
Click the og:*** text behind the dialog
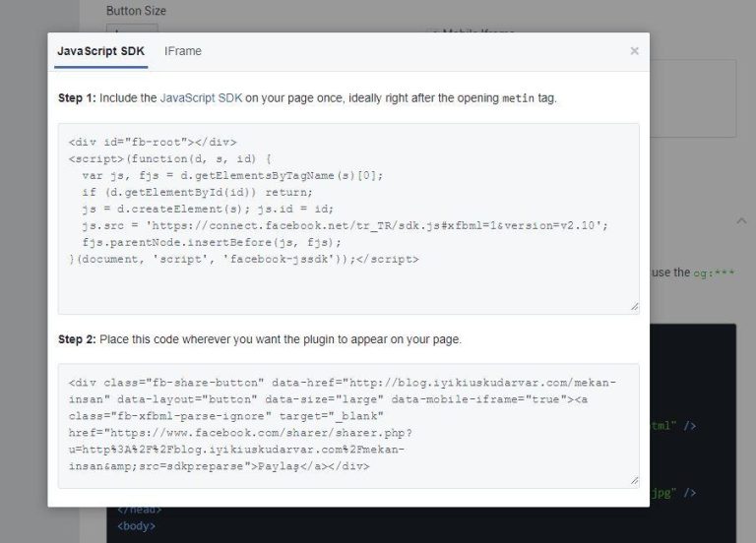coord(715,273)
